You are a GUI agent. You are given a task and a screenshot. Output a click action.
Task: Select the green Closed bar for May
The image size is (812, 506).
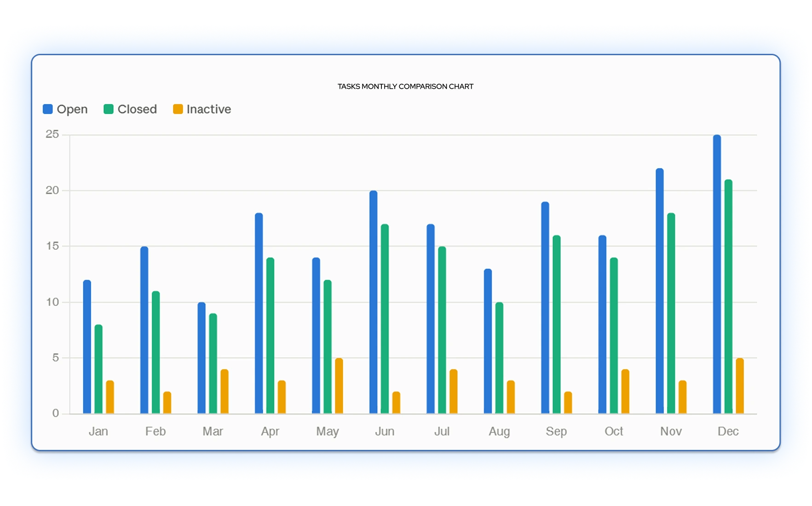(328, 347)
